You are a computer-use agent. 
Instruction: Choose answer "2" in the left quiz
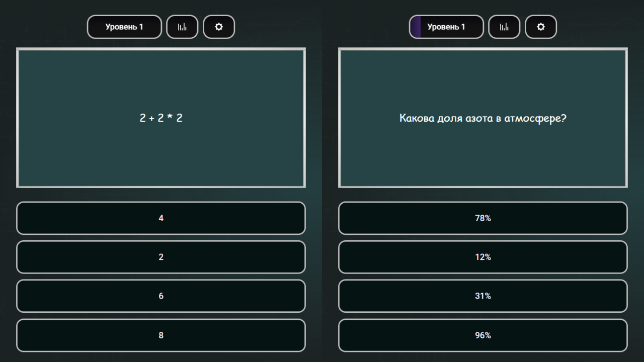tap(161, 257)
